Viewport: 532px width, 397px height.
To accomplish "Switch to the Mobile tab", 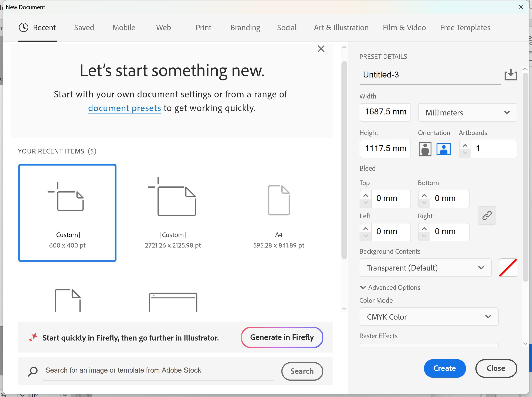I will pos(124,28).
